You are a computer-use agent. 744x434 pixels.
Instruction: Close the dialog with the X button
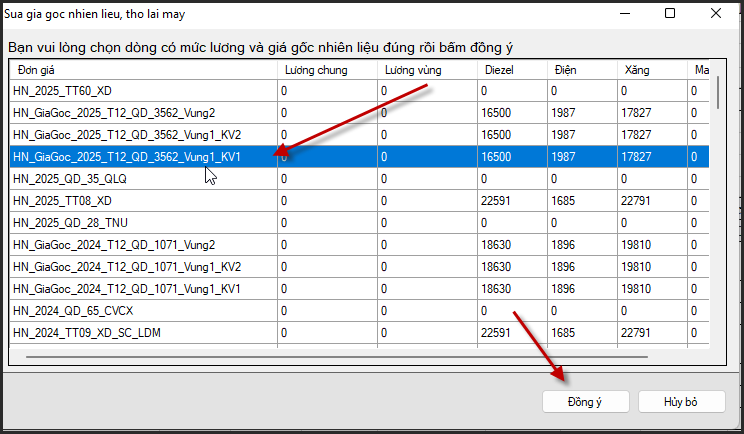point(716,14)
